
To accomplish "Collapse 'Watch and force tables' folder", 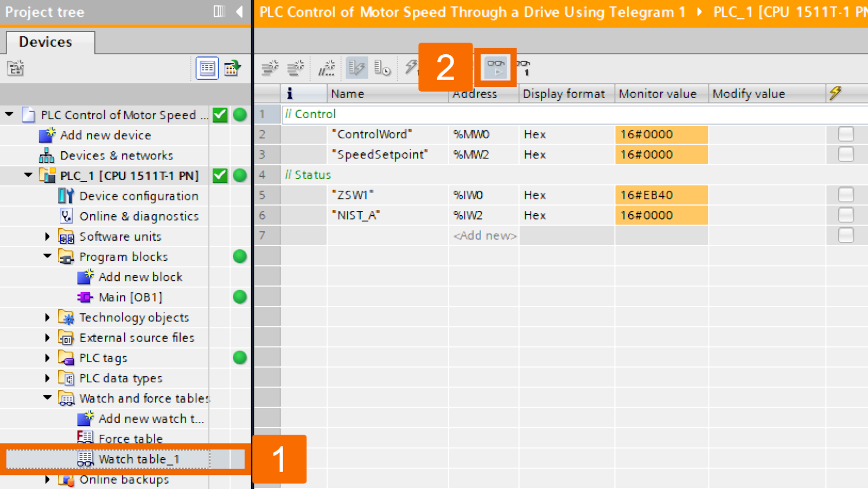I will (x=47, y=398).
